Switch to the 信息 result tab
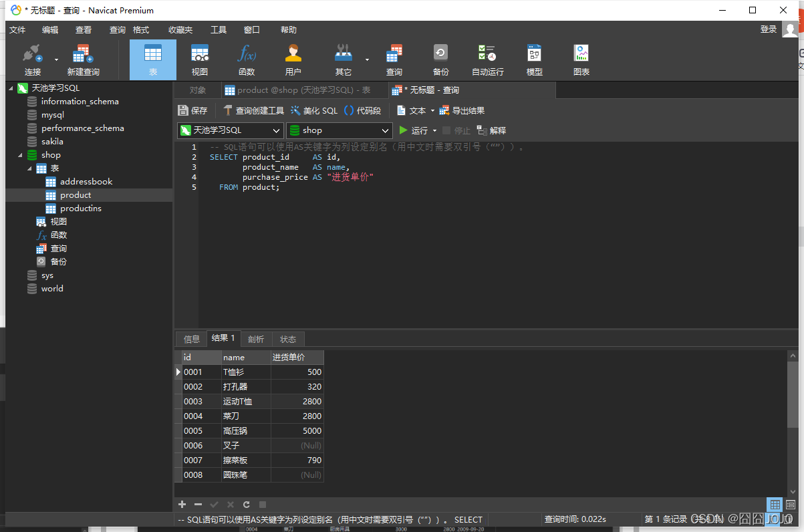Image resolution: width=804 pixels, height=532 pixels. [192, 339]
